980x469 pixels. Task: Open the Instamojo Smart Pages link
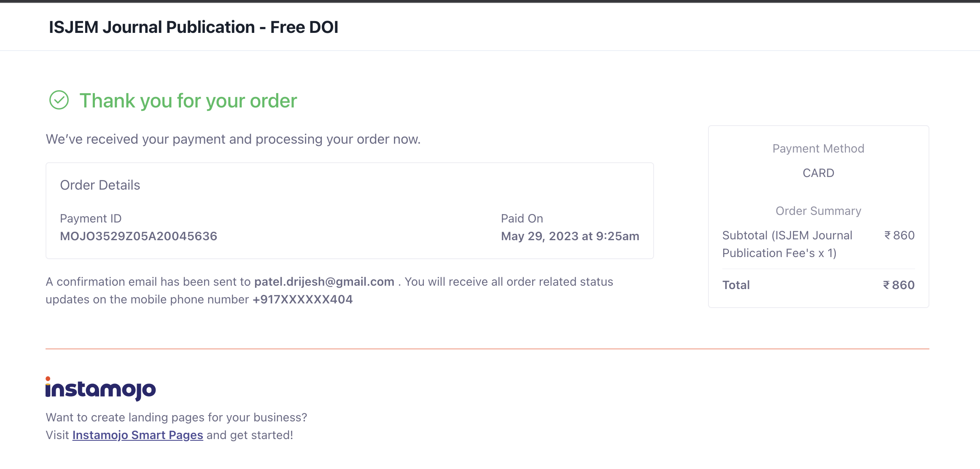tap(137, 435)
